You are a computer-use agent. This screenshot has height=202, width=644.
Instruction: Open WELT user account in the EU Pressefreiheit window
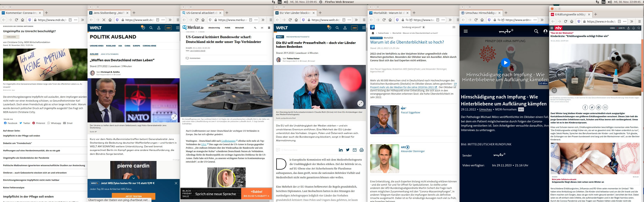(x=345, y=28)
